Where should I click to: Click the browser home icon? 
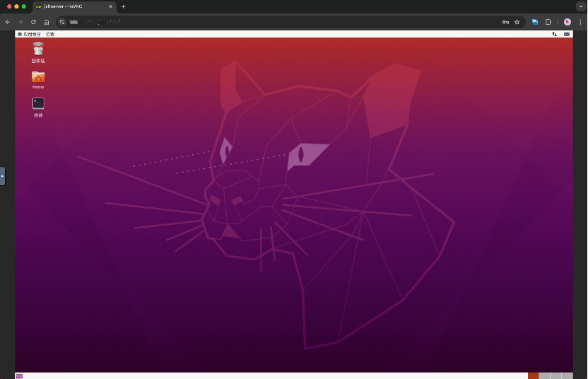[47, 22]
